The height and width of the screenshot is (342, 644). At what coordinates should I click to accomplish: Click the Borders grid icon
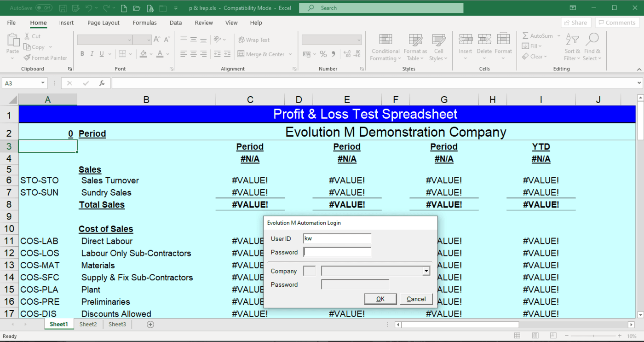[122, 54]
